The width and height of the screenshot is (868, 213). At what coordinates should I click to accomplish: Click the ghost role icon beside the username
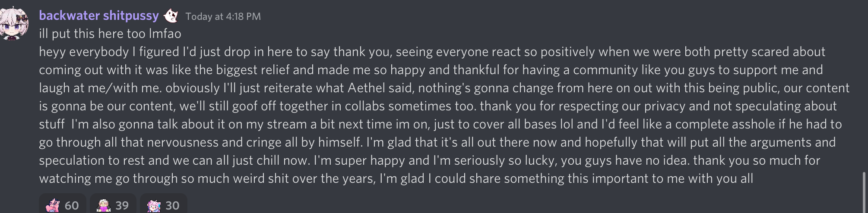[171, 16]
